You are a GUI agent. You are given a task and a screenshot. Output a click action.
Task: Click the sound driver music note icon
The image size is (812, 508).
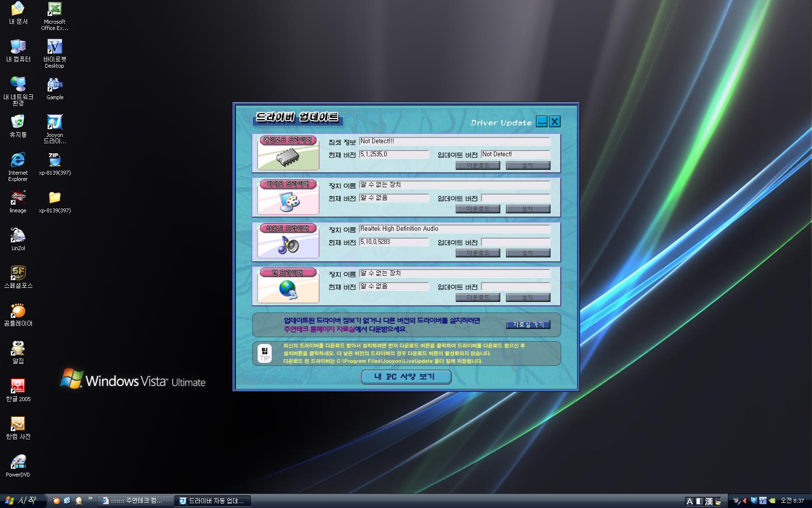tap(289, 245)
